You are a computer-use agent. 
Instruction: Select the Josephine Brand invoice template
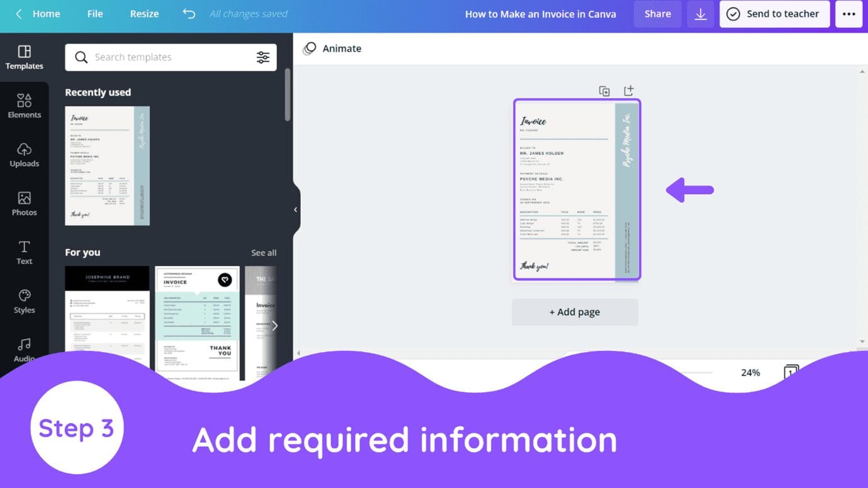click(x=108, y=318)
